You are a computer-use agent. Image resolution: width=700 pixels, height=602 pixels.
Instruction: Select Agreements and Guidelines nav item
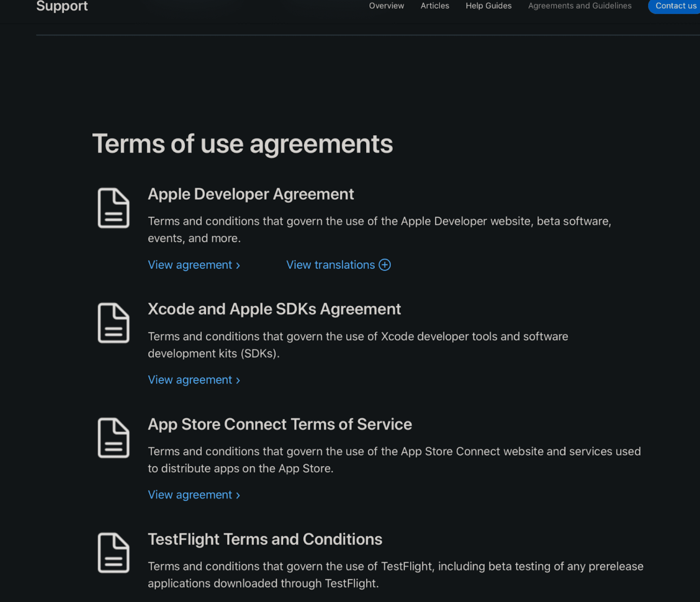(580, 6)
